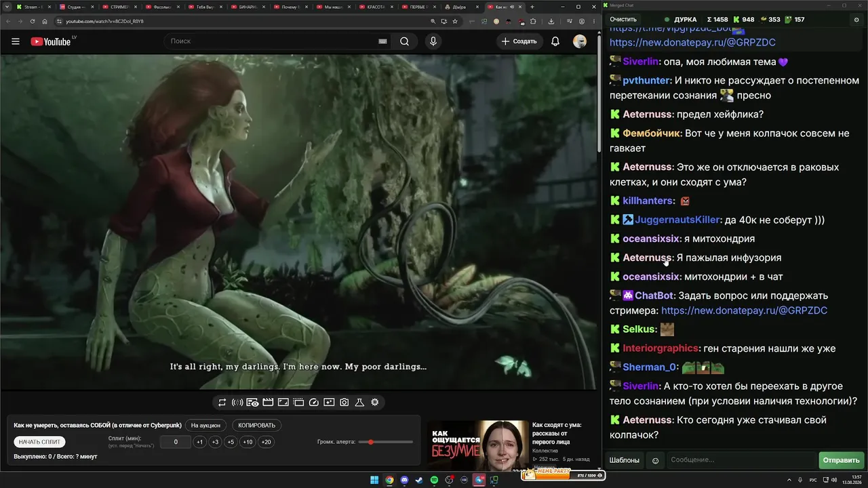
Task: Add one minute with the +1 button
Action: [x=199, y=442]
